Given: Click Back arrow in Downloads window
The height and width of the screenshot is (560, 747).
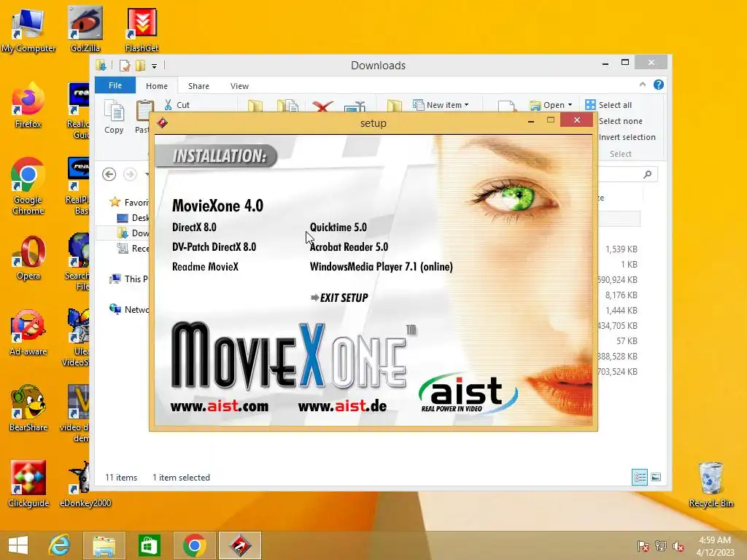Looking at the screenshot, I should click(109, 174).
